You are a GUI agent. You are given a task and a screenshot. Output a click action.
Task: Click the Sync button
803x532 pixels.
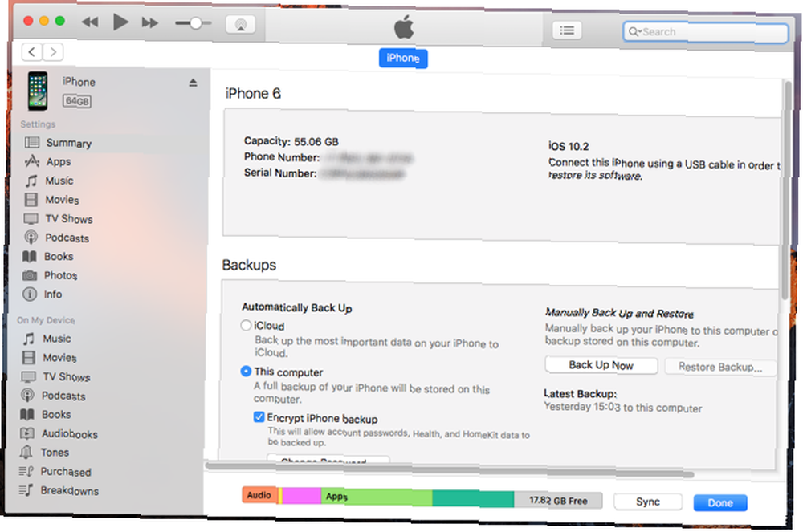click(x=648, y=502)
